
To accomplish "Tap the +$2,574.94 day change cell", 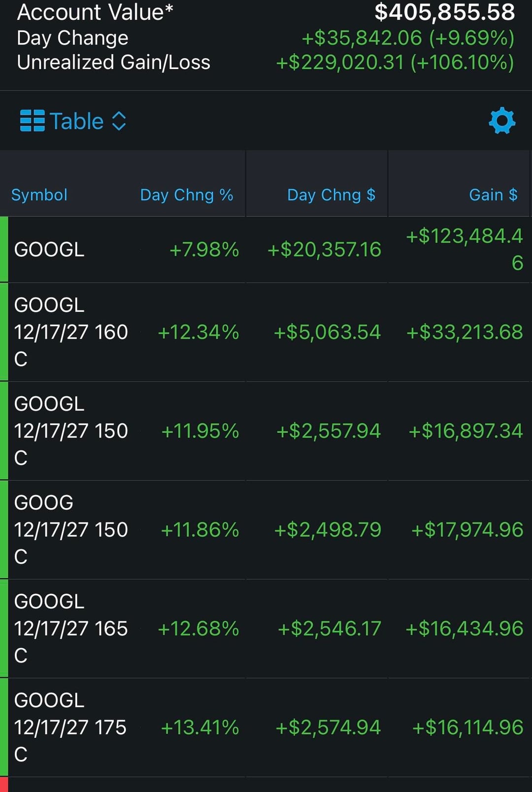I will pos(328,727).
